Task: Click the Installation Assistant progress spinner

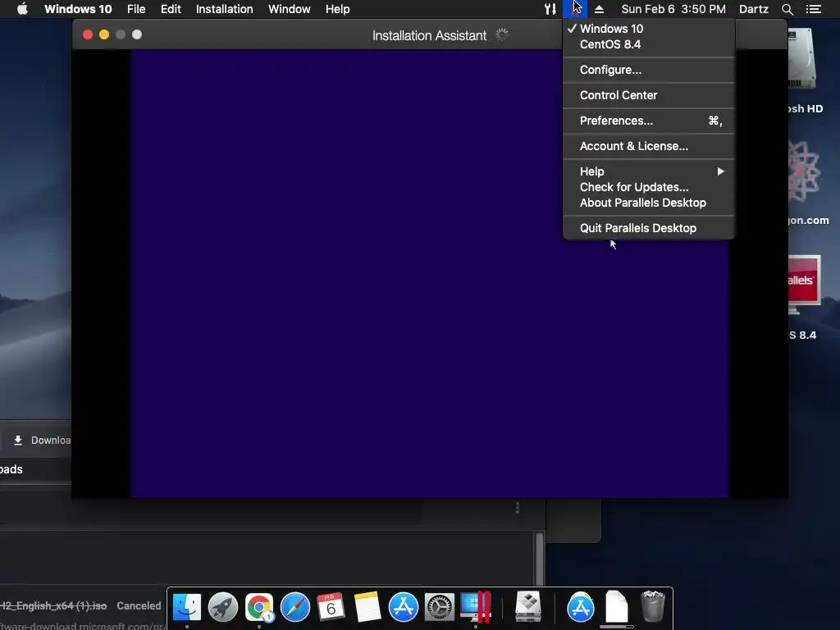Action: tap(501, 34)
